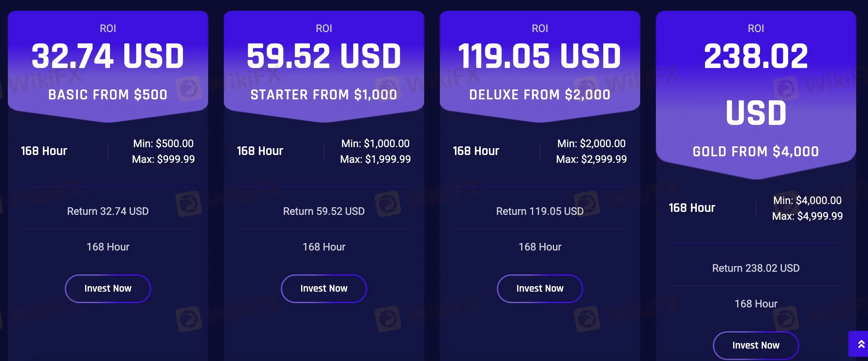Click the STARTER FROM $1,000 title
The image size is (868, 361).
coord(324,95)
